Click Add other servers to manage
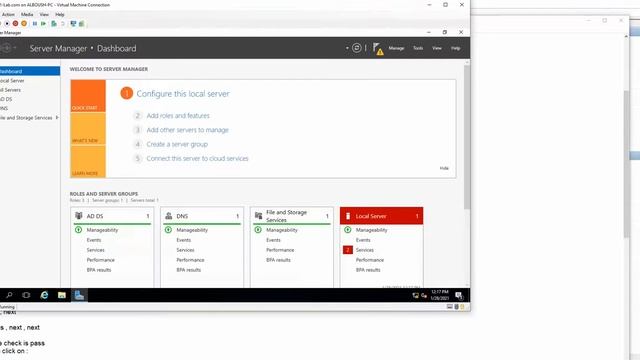Viewport: 640px width, 360px height. click(187, 130)
